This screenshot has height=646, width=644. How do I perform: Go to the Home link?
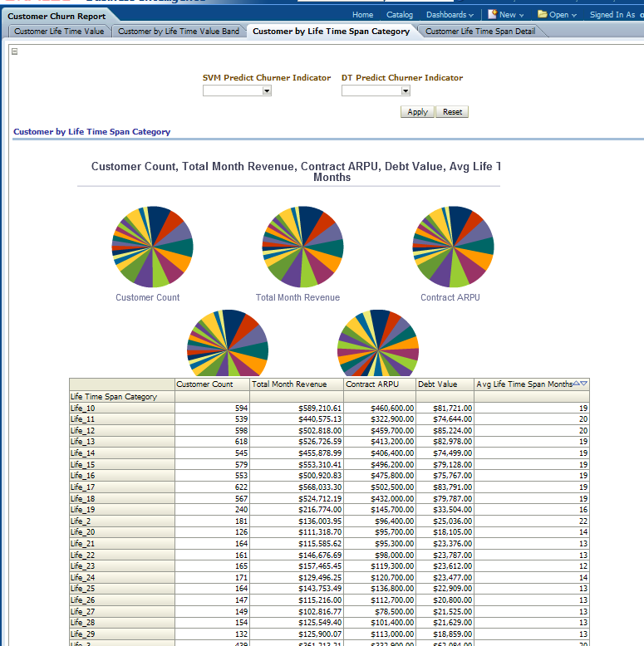click(363, 15)
